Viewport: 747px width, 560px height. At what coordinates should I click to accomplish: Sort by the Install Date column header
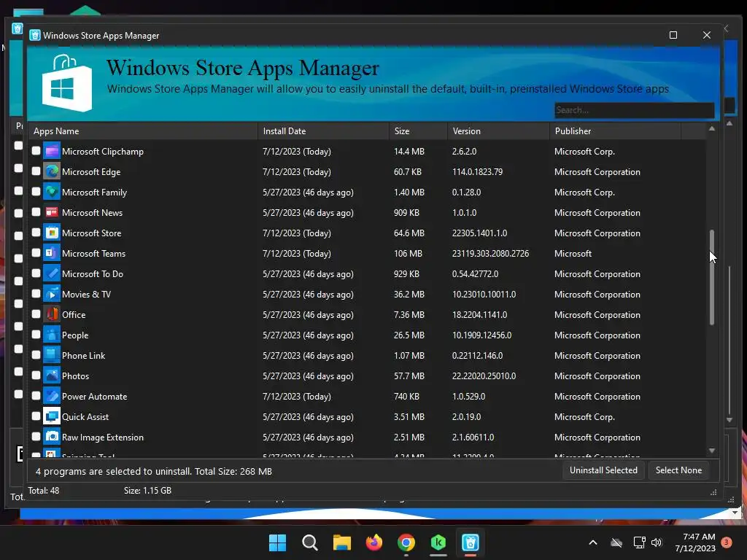pos(323,131)
